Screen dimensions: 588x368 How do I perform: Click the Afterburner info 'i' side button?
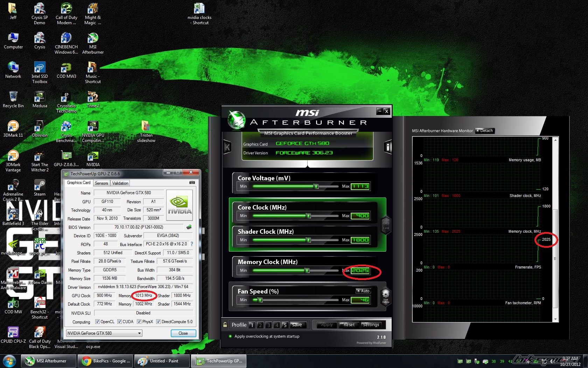coord(388,147)
